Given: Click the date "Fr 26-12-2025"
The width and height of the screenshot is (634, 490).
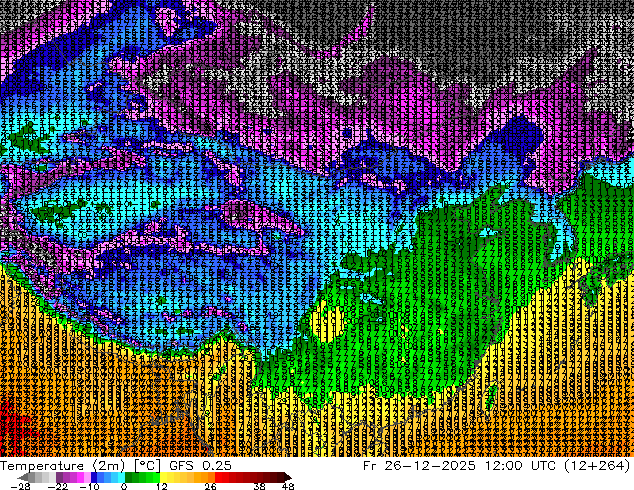Looking at the screenshot, I should coord(419,466).
